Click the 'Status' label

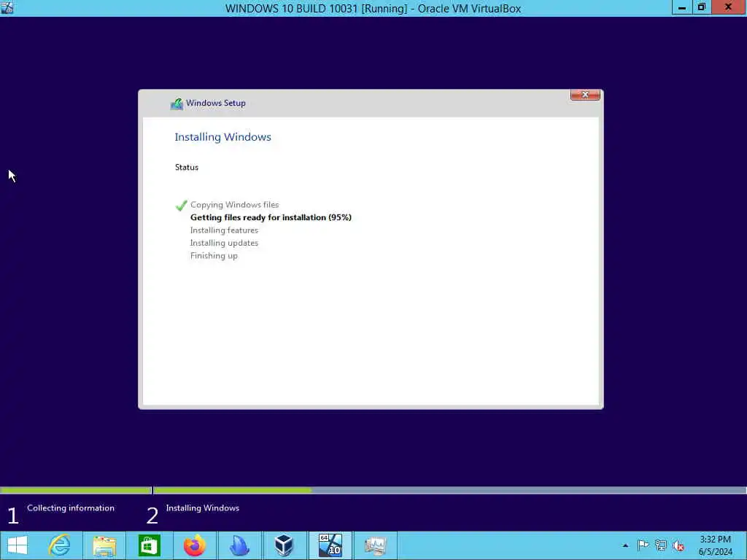(x=187, y=167)
